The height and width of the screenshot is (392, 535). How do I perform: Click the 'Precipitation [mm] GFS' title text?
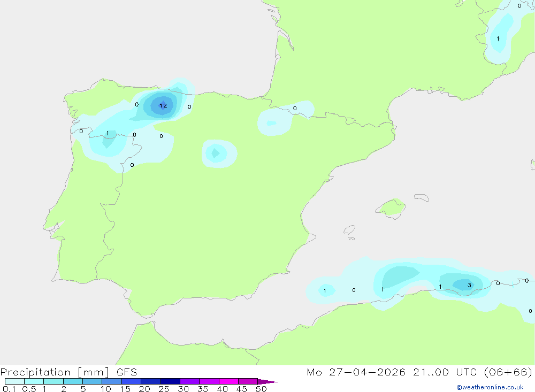(x=68, y=372)
